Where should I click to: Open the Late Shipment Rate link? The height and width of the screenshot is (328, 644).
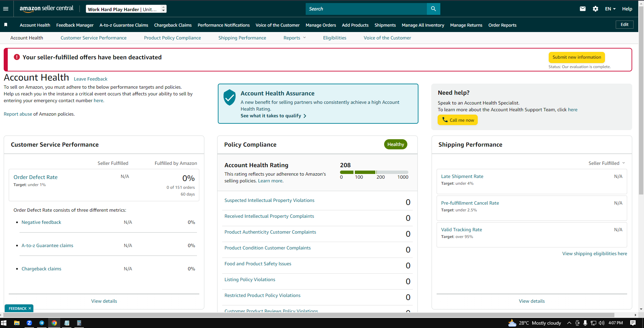(462, 176)
